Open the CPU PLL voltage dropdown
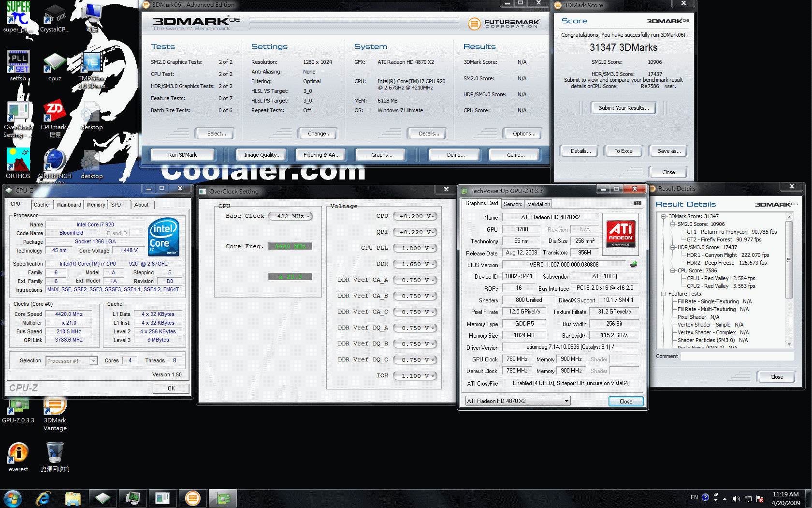 (x=415, y=248)
